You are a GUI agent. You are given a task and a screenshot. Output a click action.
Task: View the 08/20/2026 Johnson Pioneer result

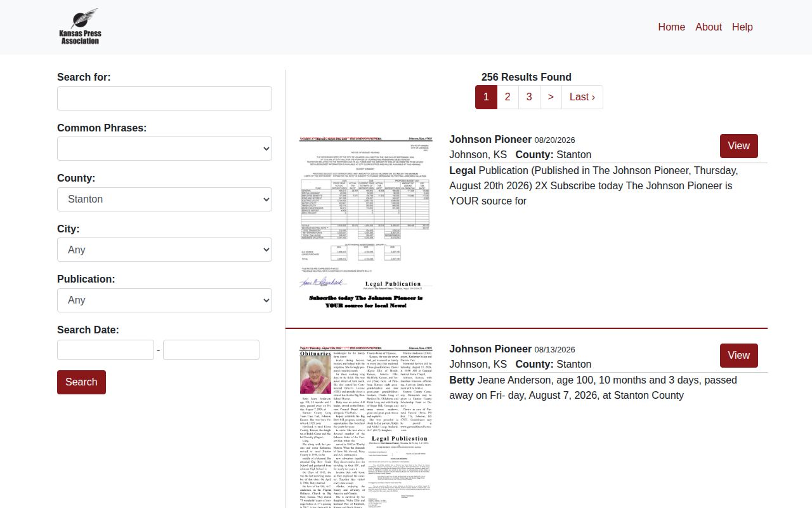[x=739, y=146]
